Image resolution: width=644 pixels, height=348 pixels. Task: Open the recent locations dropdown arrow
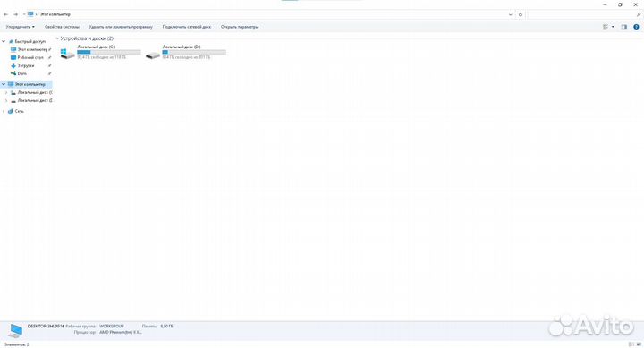24,14
